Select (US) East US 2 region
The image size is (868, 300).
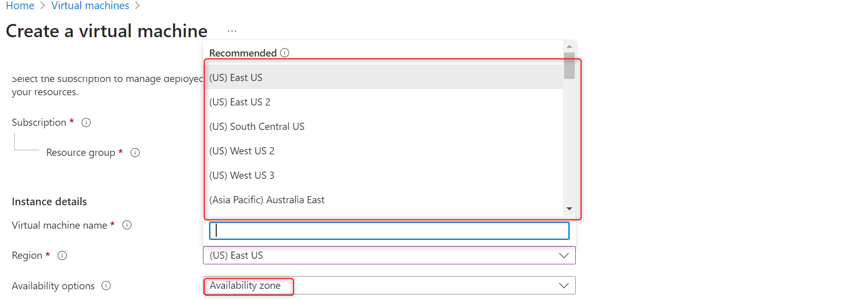(240, 102)
